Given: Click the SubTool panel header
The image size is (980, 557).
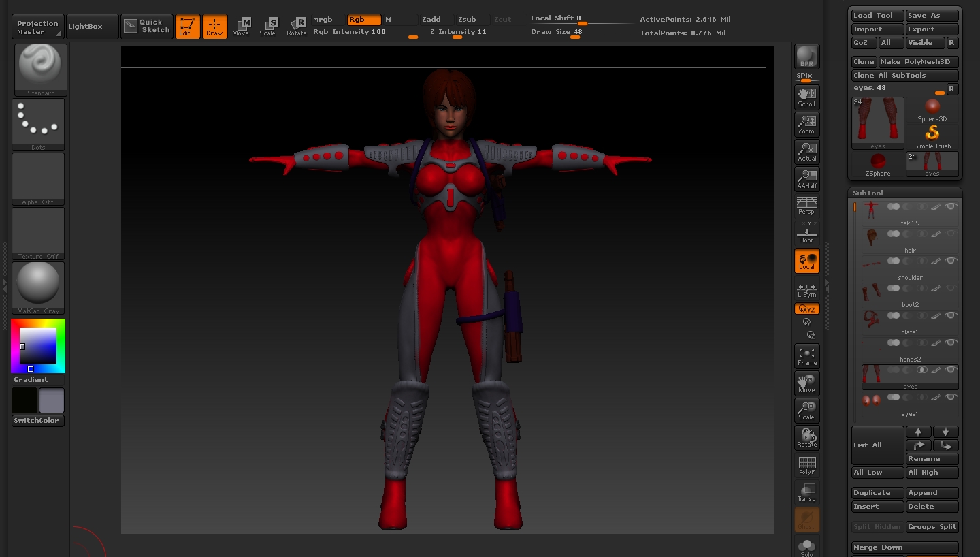Looking at the screenshot, I should tap(905, 193).
